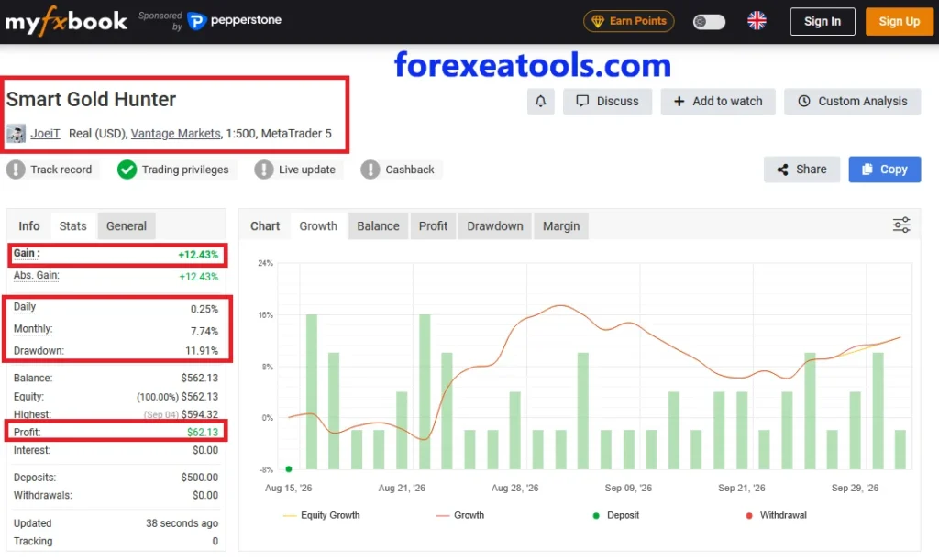This screenshot has height=560, width=939.
Task: Click the Deposits value $500.00
Action: pyautogui.click(x=199, y=478)
